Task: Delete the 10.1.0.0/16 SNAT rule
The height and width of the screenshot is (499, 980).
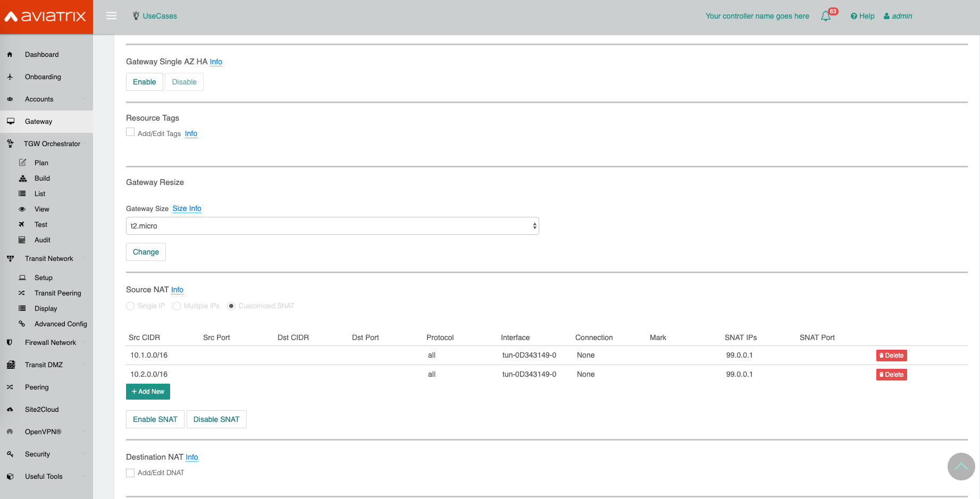Action: tap(891, 356)
